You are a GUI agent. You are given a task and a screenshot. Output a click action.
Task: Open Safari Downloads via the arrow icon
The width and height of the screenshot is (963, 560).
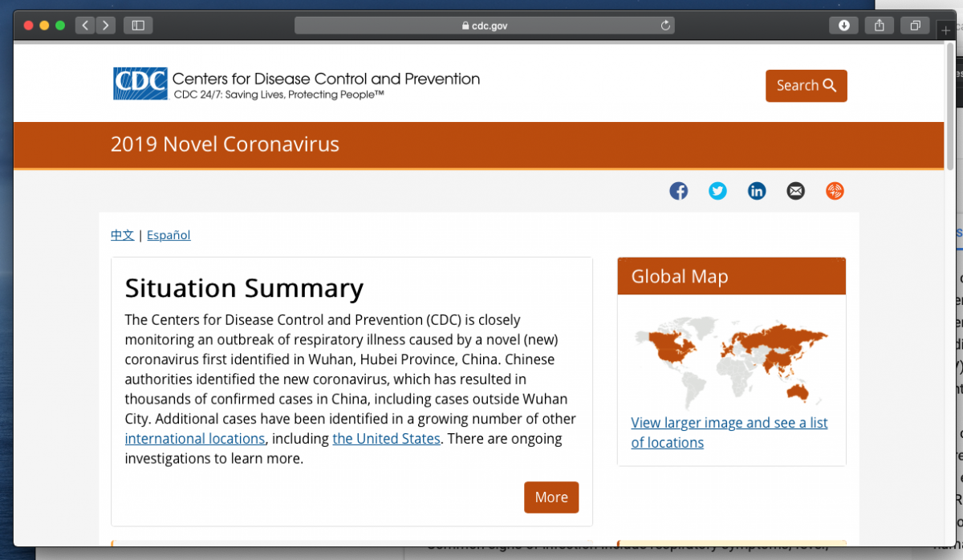click(x=843, y=25)
